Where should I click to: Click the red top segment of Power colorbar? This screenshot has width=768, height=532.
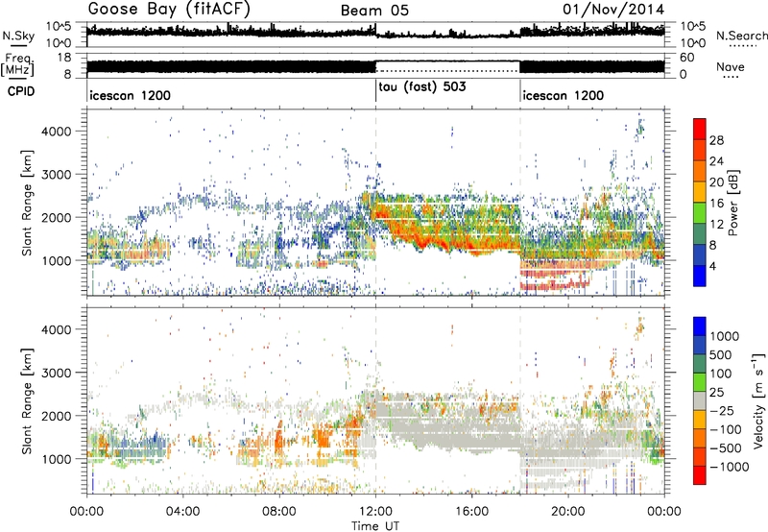pyautogui.click(x=700, y=129)
